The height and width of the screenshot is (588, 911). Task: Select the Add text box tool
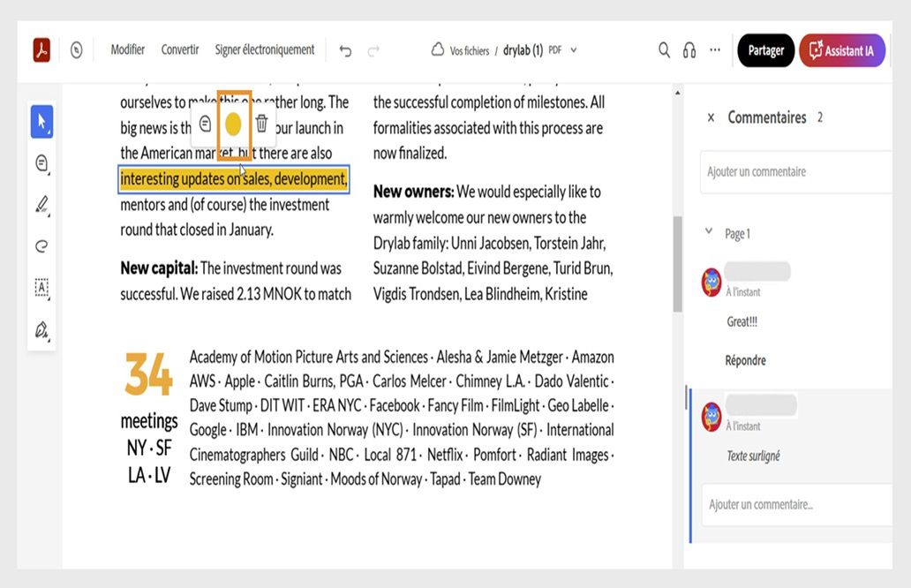pyautogui.click(x=41, y=288)
